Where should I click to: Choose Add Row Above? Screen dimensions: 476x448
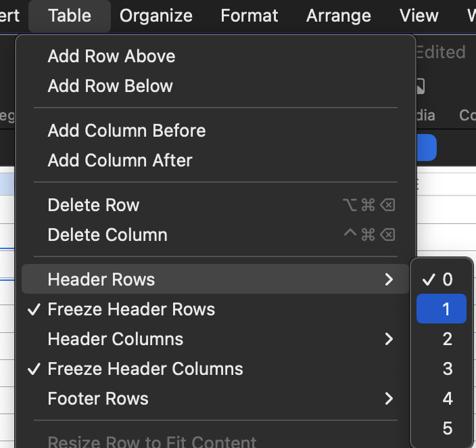point(112,56)
